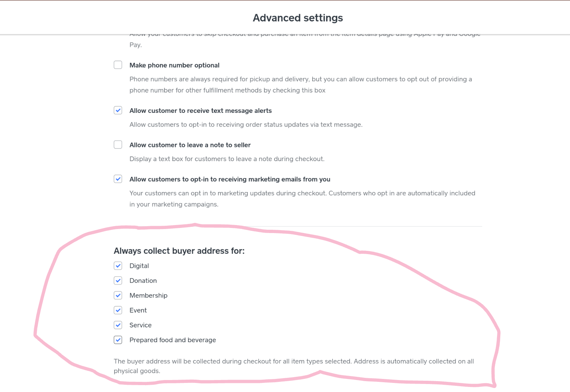Untick the Event checkbox
The image size is (570, 392).
point(118,310)
